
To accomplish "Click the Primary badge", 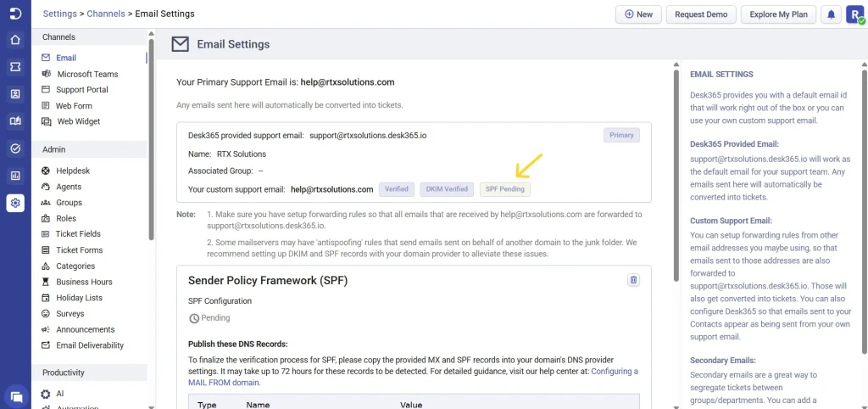I will pos(621,135).
